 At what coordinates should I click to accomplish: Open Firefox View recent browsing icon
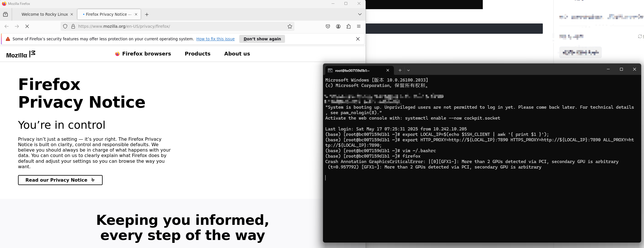(5, 14)
